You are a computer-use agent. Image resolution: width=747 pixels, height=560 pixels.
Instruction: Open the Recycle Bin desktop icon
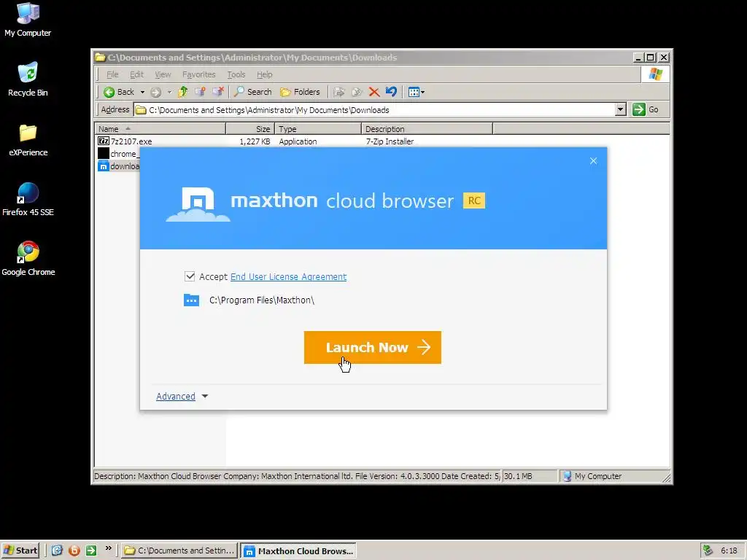coord(28,79)
